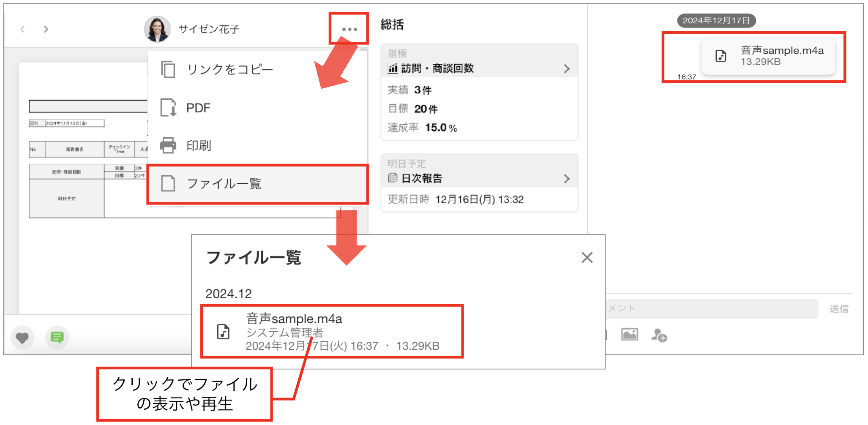This screenshot has width=868, height=425.
Task: Expand 日次報告 card chevron
Action: (x=567, y=179)
